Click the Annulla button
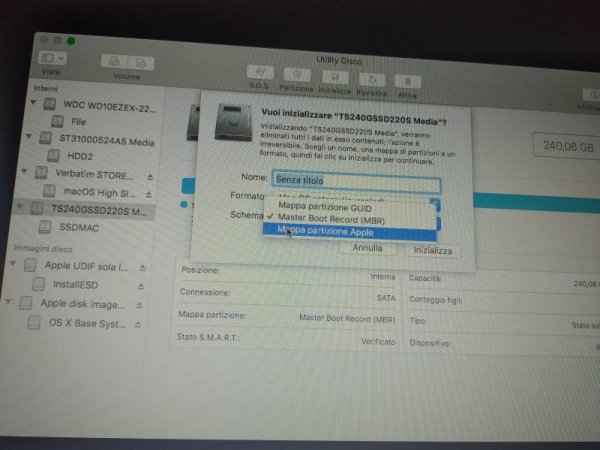This screenshot has width=600, height=450. [x=367, y=248]
